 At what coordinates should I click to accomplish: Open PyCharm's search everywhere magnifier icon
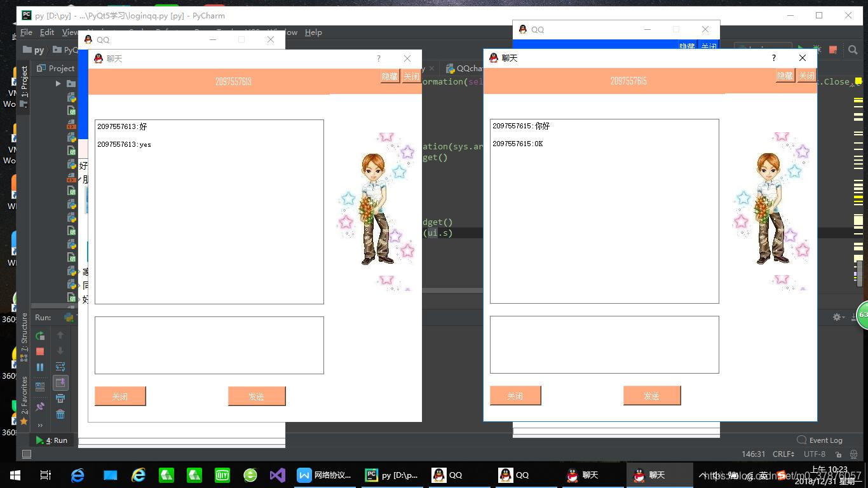point(852,50)
